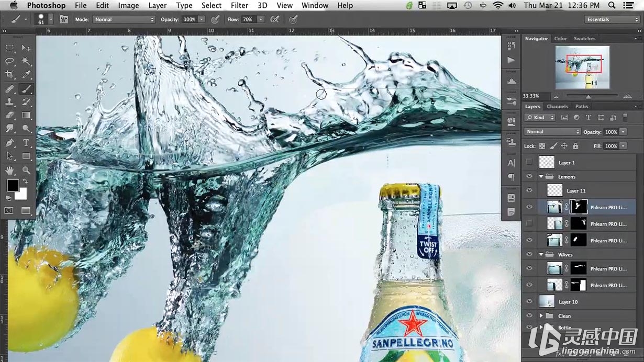Image resolution: width=644 pixels, height=362 pixels.
Task: Open the Paragraph panel icon
Action: point(511,177)
